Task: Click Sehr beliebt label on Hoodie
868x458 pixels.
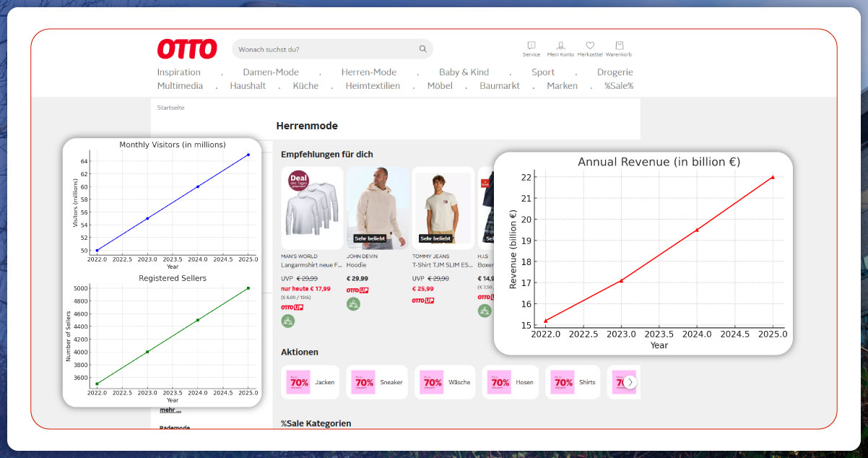Action: 370,238
